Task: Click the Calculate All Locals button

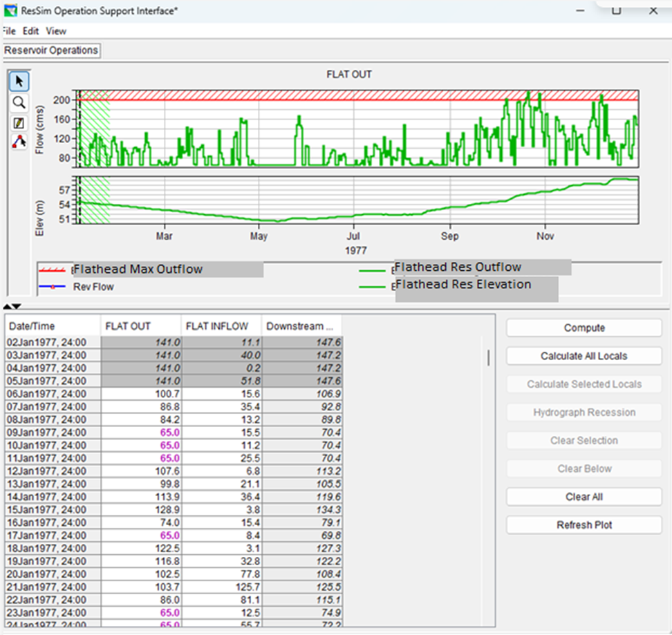Action: (x=584, y=356)
